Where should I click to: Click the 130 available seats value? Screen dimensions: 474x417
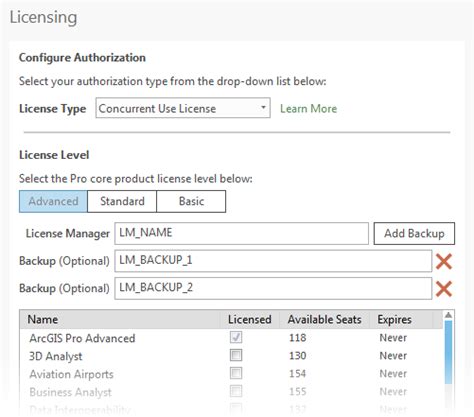click(x=298, y=356)
